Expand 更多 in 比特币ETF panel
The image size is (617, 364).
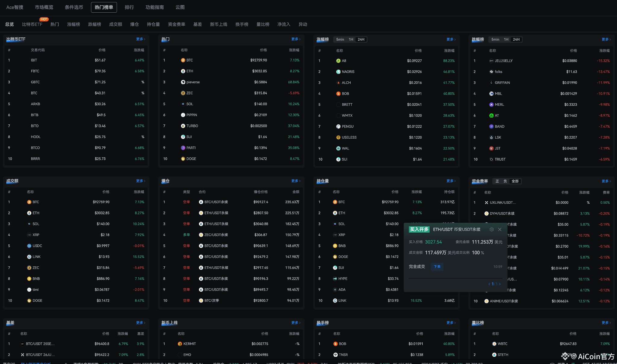tap(140, 39)
